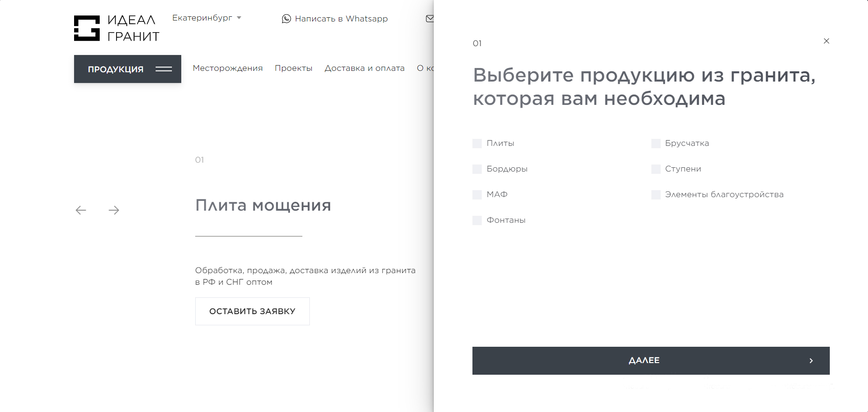Click the slide number 01 above Плита мощения
Screen dimensions: 868x412
(x=199, y=160)
